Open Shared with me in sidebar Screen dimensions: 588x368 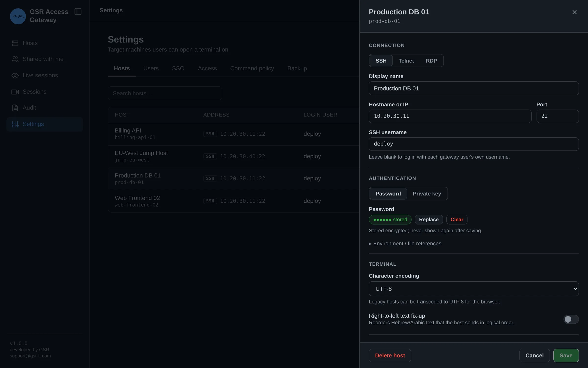click(x=45, y=59)
